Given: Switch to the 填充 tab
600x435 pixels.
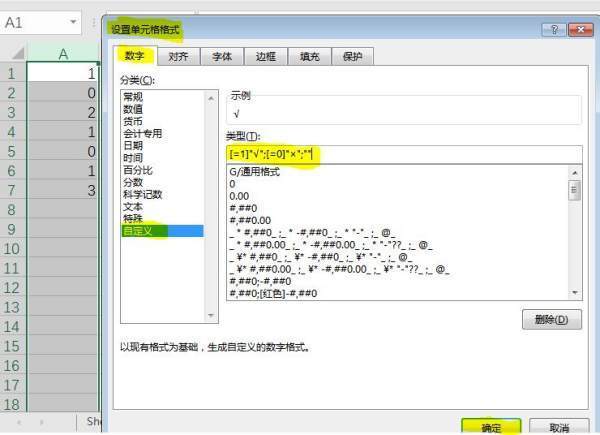Looking at the screenshot, I should click(310, 57).
